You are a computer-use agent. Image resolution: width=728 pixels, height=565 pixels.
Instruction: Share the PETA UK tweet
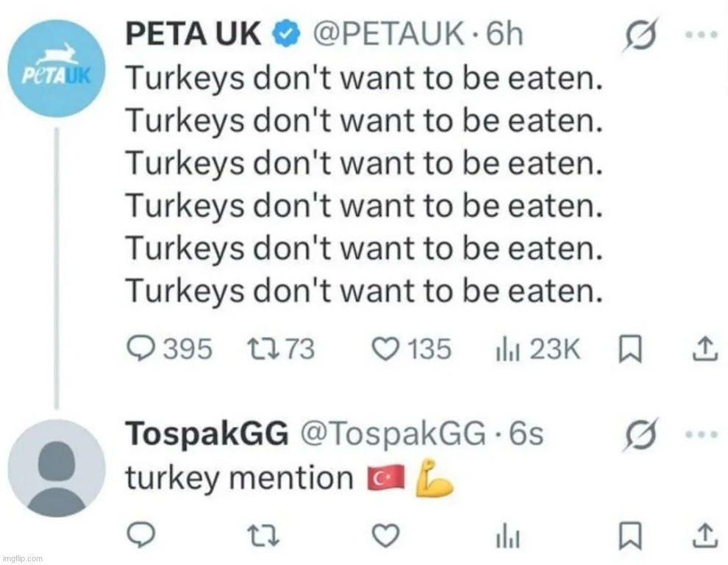tap(704, 349)
